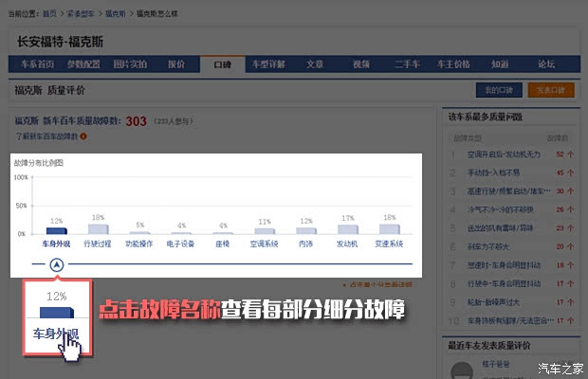Open fault 空调开启后-发动机无力
588x379 pixels.
pyautogui.click(x=504, y=154)
